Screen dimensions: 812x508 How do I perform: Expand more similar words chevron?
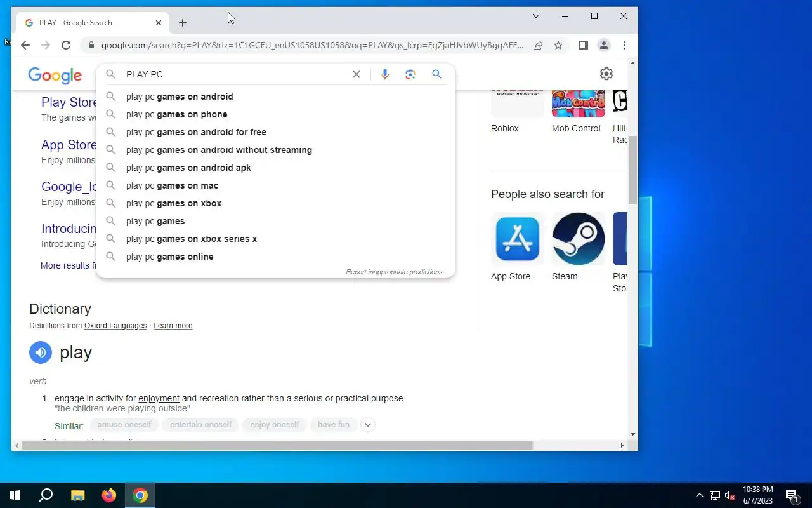click(367, 425)
